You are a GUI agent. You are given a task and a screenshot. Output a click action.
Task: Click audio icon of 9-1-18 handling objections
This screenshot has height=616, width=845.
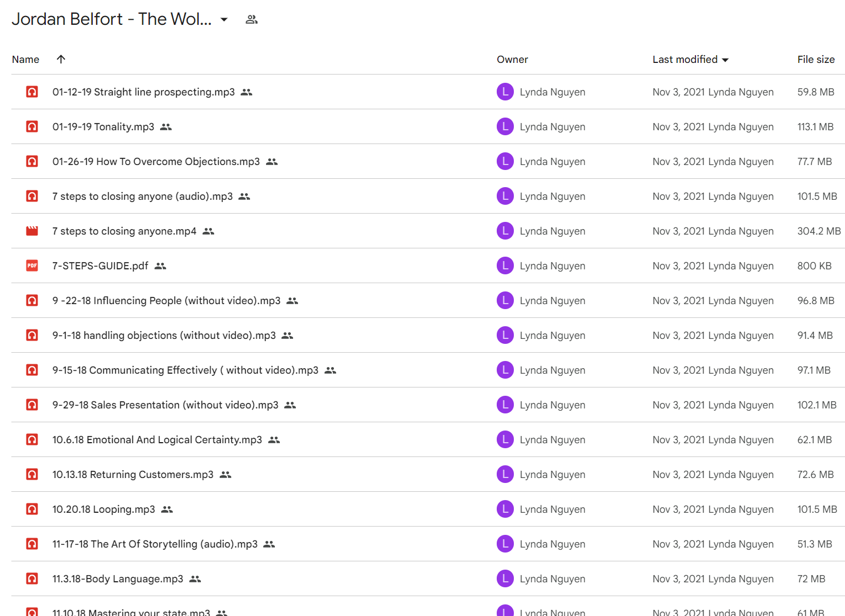click(x=32, y=335)
